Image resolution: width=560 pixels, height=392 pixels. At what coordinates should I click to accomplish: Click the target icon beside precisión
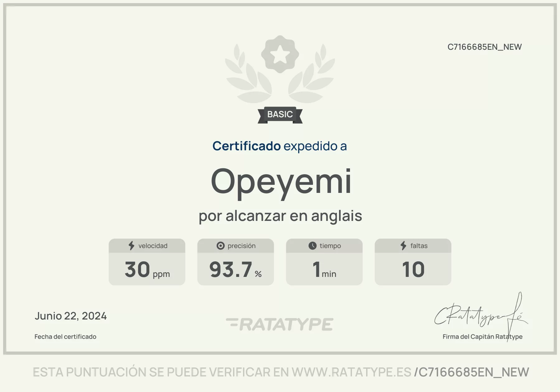coord(221,246)
